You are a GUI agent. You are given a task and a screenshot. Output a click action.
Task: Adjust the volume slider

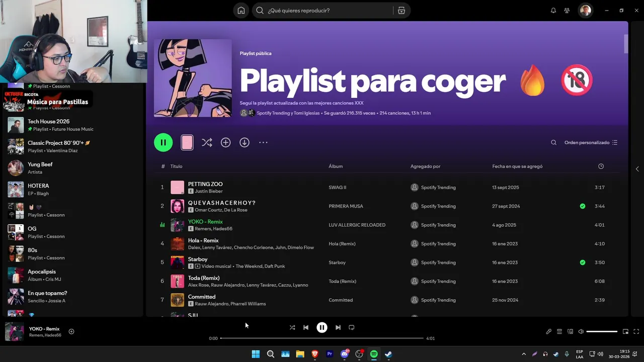point(602,331)
